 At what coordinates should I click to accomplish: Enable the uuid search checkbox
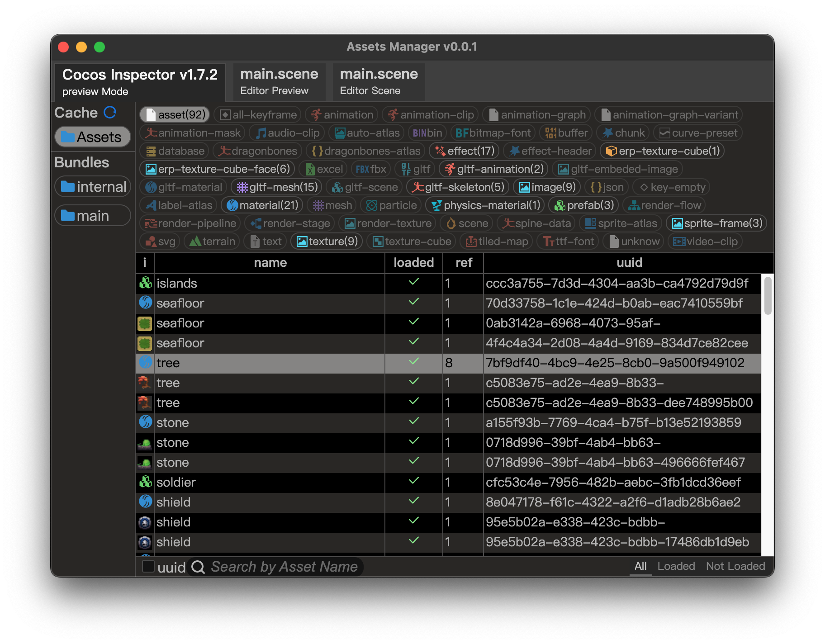point(148,567)
